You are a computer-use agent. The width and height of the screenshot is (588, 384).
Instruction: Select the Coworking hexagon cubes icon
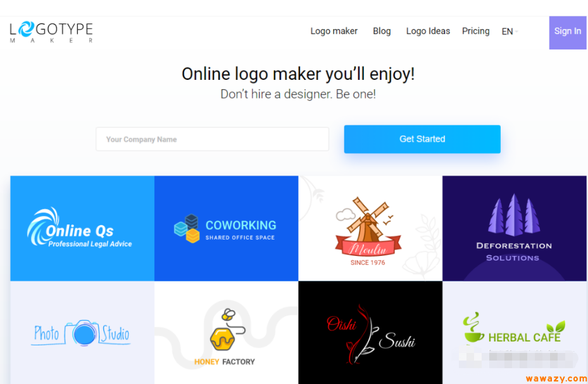pyautogui.click(x=187, y=228)
